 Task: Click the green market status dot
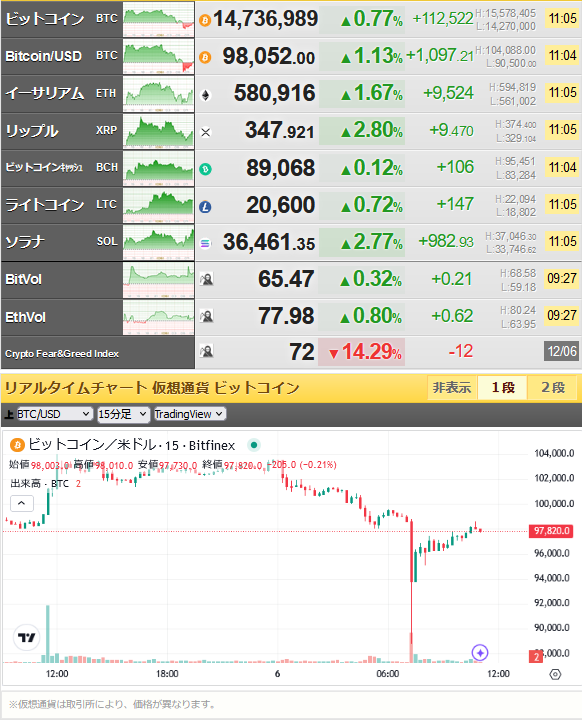coord(254,445)
